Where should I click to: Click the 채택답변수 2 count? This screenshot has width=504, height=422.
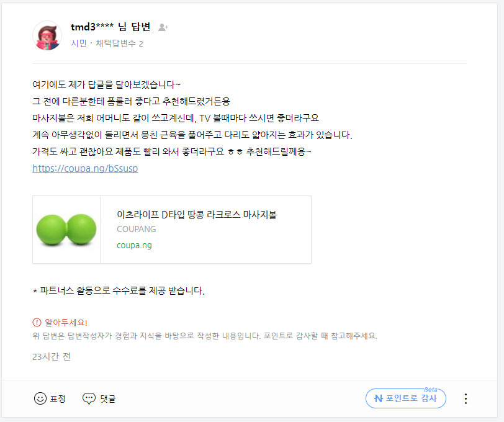(119, 43)
